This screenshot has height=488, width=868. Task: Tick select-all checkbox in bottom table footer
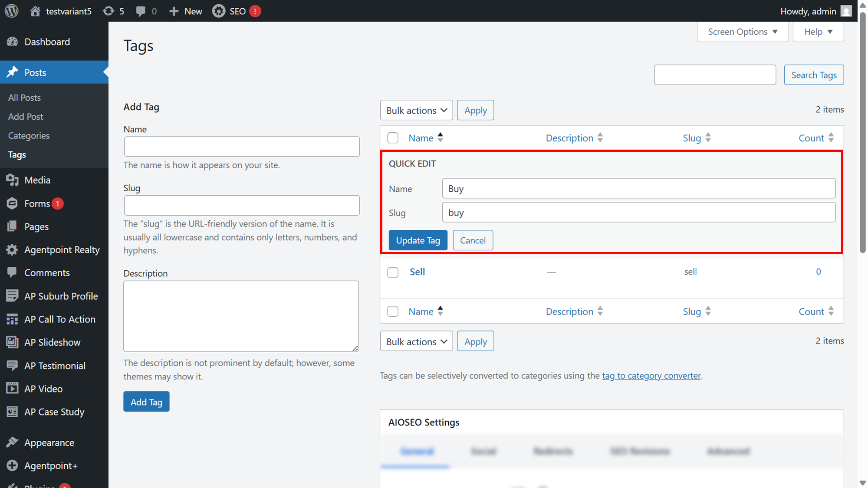(393, 311)
